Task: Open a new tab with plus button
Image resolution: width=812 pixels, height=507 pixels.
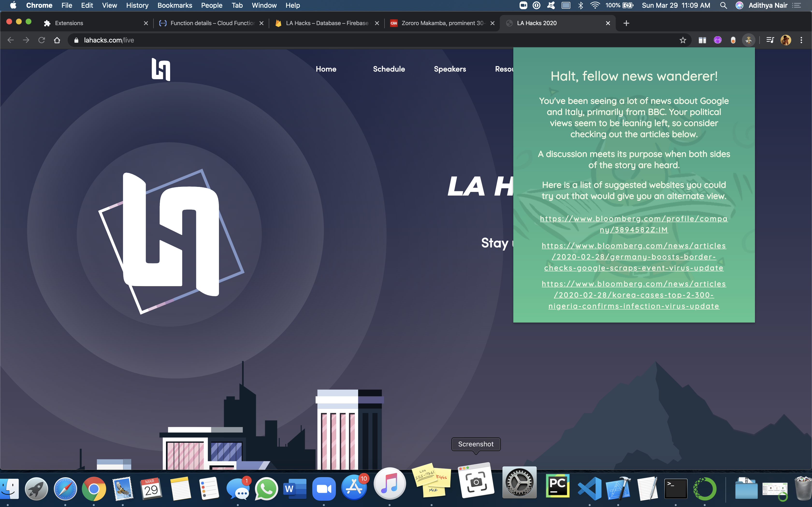Action: 626,23
